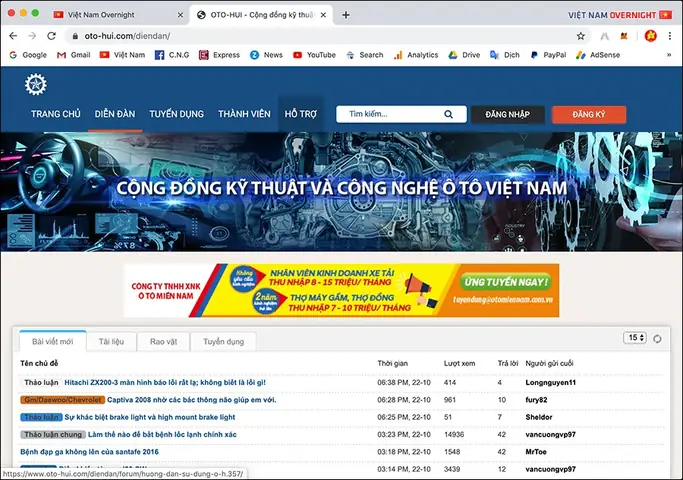Screen dimensions: 683x480
Task: Switch to the Việt Nam Overnight tab
Action: tap(101, 15)
